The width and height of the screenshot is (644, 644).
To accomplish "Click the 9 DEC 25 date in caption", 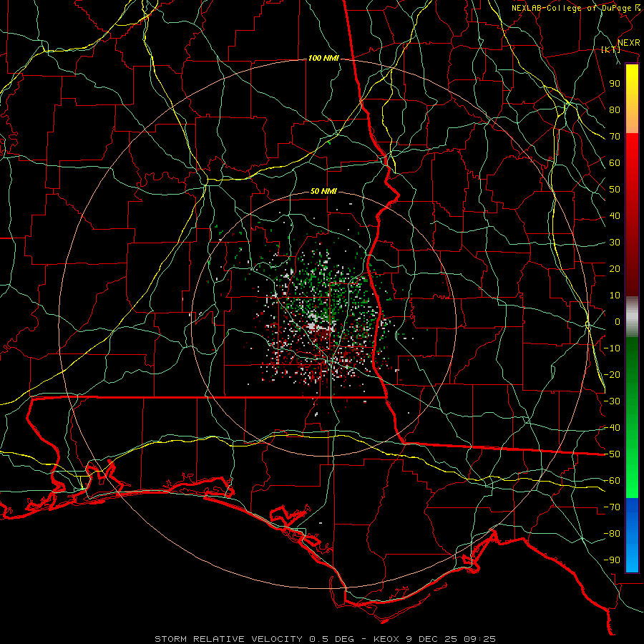I will click(431, 639).
